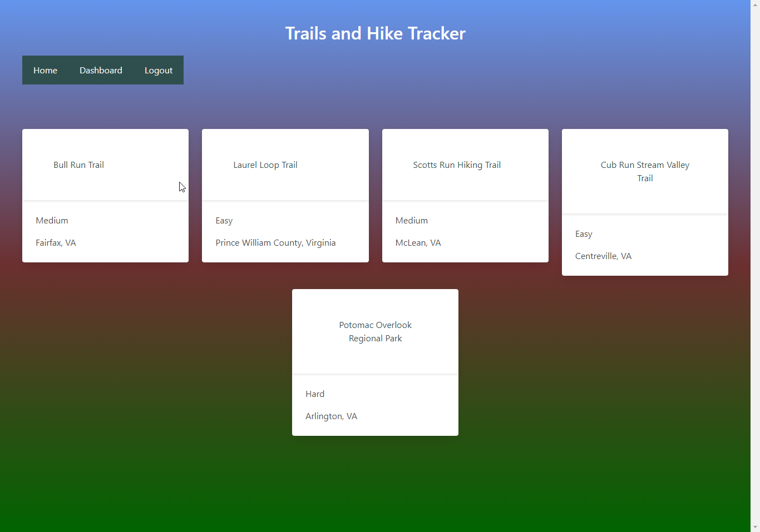Click Hard difficulty on Potomac Overlook card

point(315,394)
